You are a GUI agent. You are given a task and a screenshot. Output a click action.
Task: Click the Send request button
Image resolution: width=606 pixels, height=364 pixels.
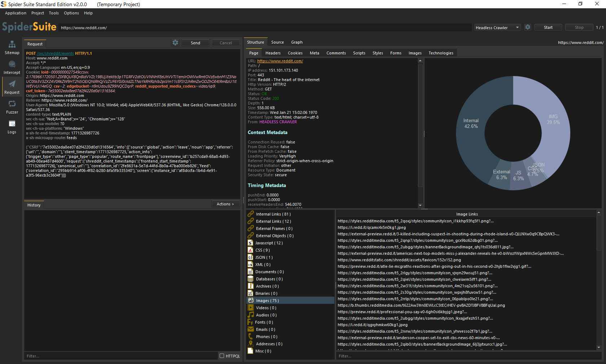point(195,43)
